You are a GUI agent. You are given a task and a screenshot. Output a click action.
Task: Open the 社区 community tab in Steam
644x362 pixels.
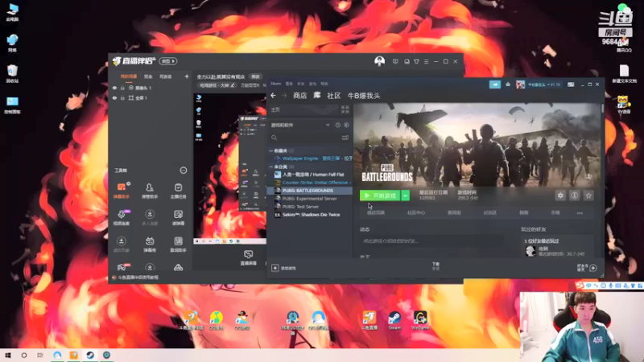click(333, 96)
